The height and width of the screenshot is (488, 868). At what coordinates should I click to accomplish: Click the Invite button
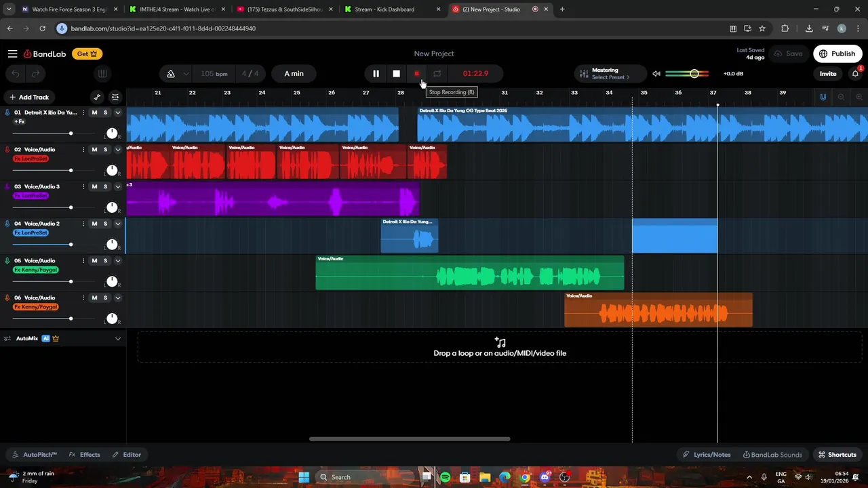827,73
